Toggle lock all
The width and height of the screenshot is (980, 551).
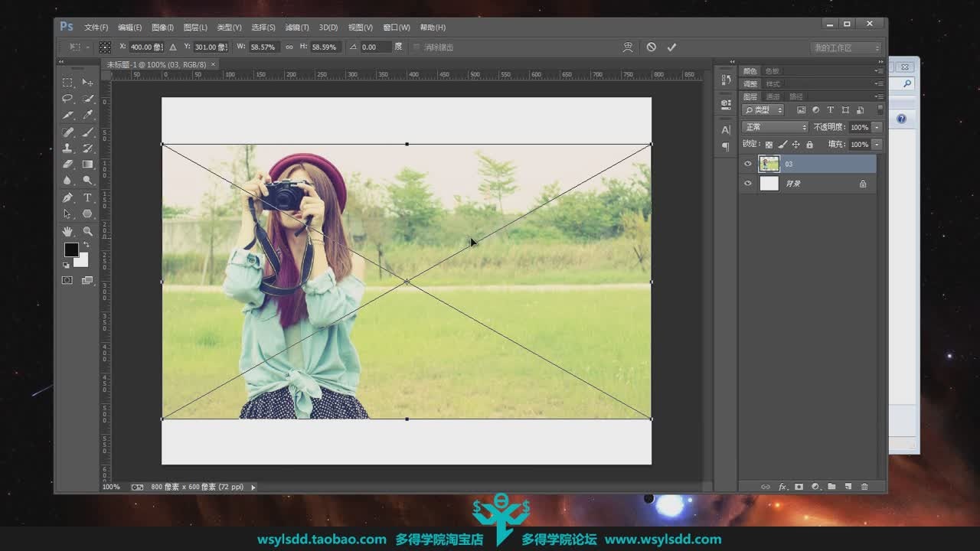click(x=809, y=145)
